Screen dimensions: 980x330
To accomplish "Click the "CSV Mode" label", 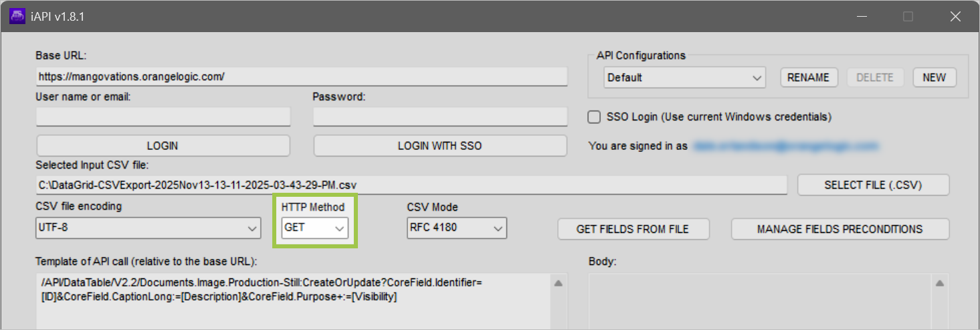I will pos(432,207).
